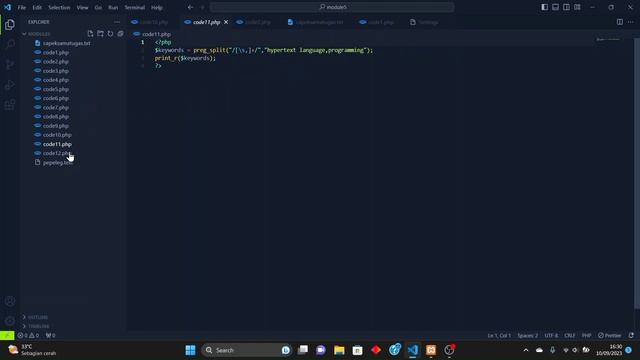Open the notifications bell in status bar

pos(631,336)
